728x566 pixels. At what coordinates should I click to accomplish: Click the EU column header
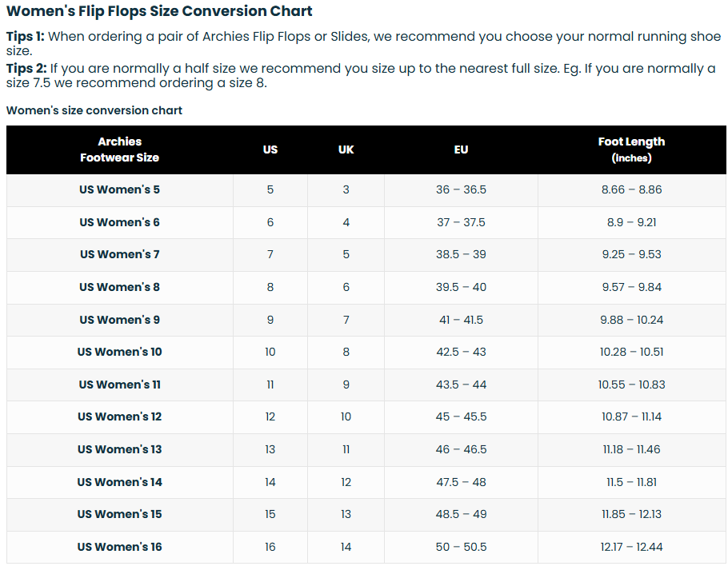[461, 149]
